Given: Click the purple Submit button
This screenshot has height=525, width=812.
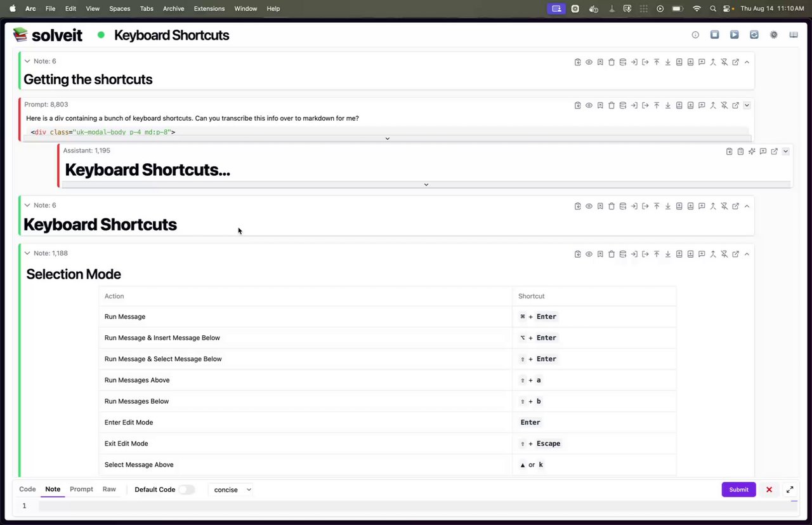Looking at the screenshot, I should 738,489.
